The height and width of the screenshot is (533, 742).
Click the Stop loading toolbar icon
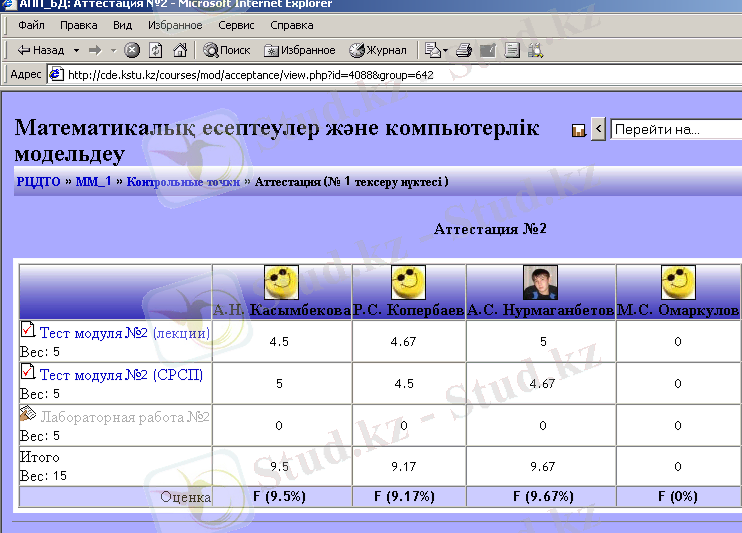[132, 50]
